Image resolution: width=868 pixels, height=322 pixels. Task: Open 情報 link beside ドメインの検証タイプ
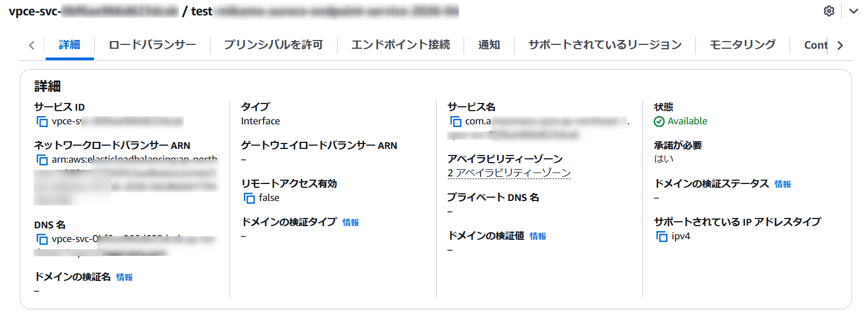tap(351, 222)
